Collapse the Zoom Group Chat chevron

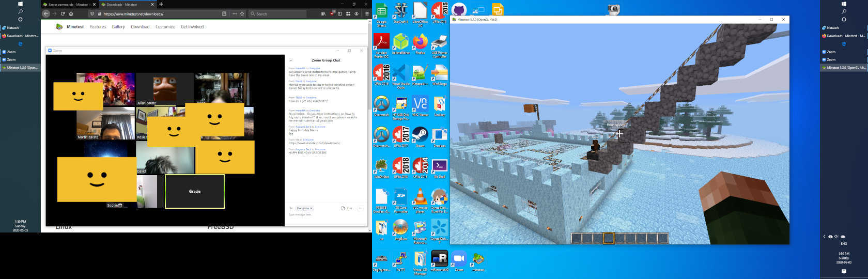[291, 60]
